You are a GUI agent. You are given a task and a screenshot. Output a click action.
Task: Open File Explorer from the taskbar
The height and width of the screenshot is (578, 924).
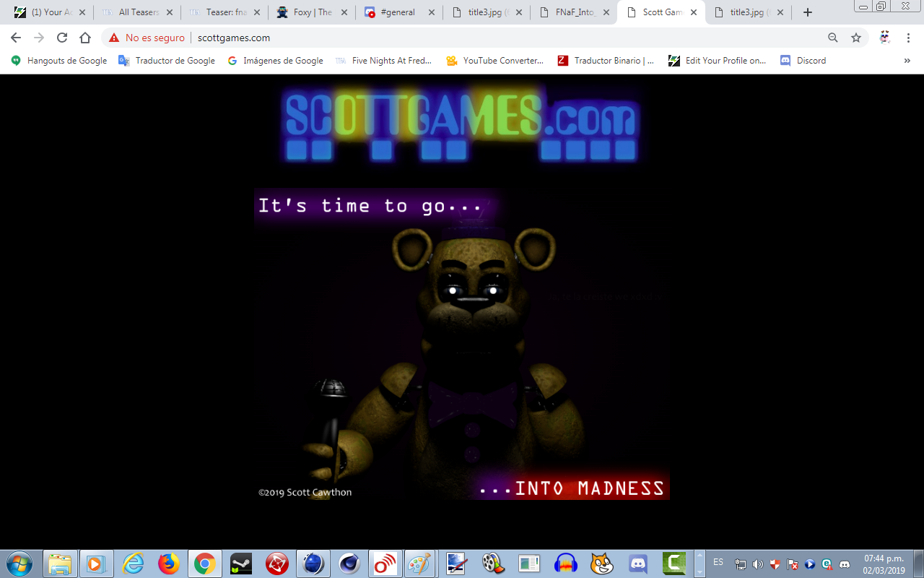[x=60, y=564]
